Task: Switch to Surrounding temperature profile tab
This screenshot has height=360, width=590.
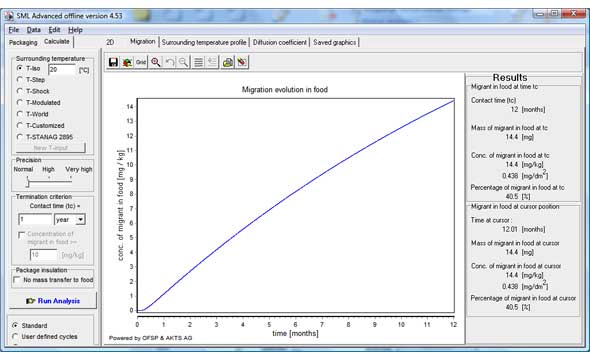Action: point(204,43)
